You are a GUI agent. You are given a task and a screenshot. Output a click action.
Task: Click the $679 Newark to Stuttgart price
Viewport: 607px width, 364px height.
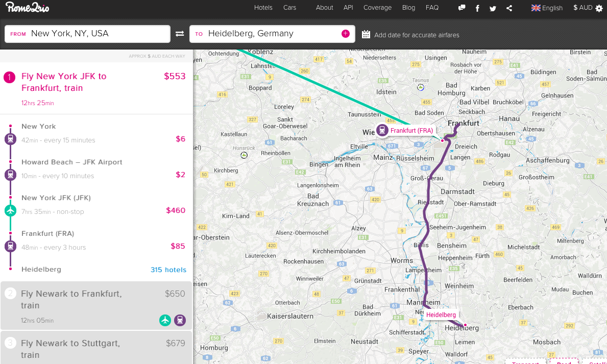coord(176,343)
